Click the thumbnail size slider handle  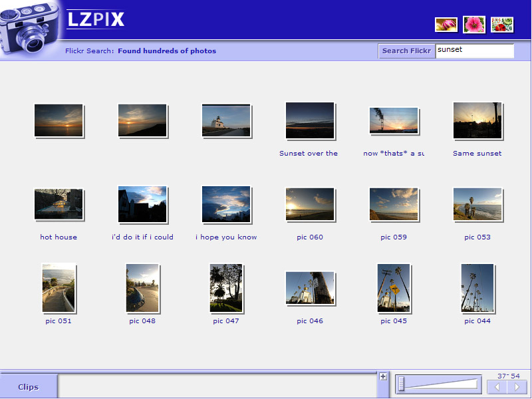pyautogui.click(x=402, y=384)
